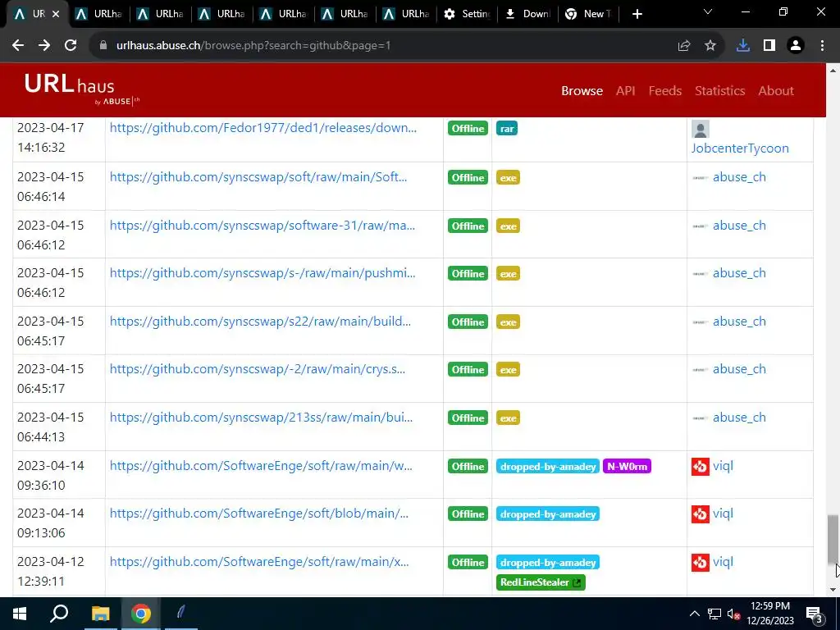The image size is (840, 630).
Task: Open File Explorer from the taskbar
Action: pos(100,614)
